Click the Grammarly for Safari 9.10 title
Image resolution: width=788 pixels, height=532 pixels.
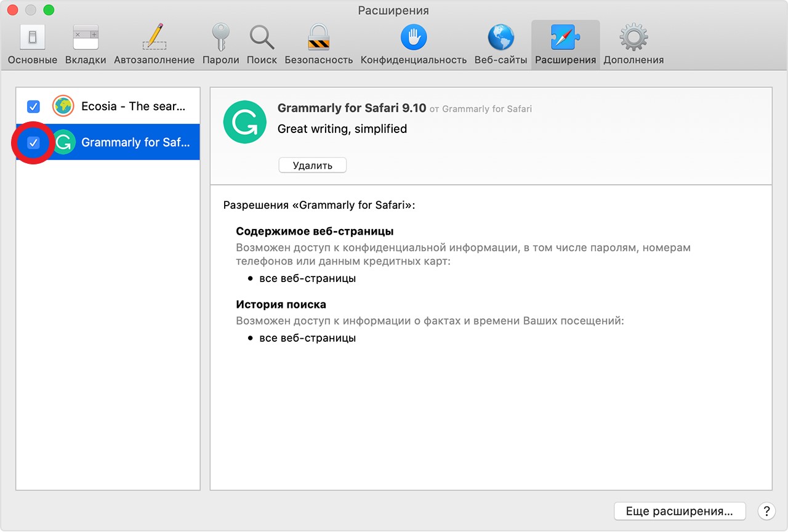coord(352,108)
